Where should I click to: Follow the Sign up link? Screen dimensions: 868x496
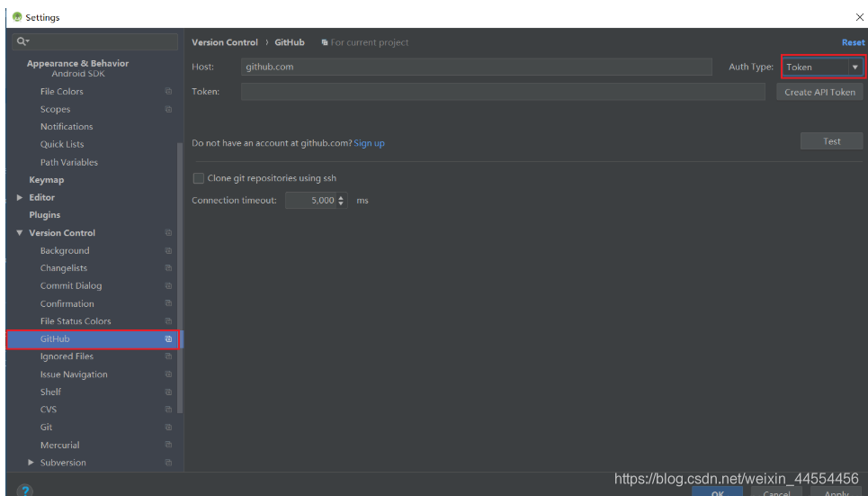[x=369, y=143]
